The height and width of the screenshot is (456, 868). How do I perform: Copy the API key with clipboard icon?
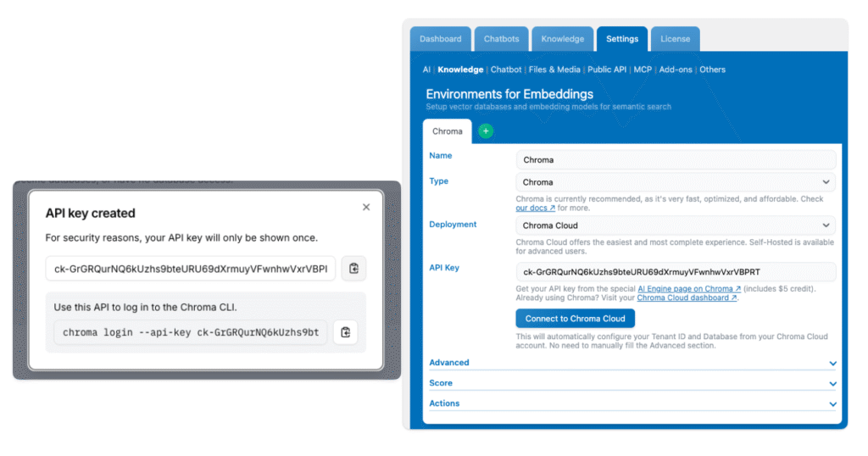353,269
